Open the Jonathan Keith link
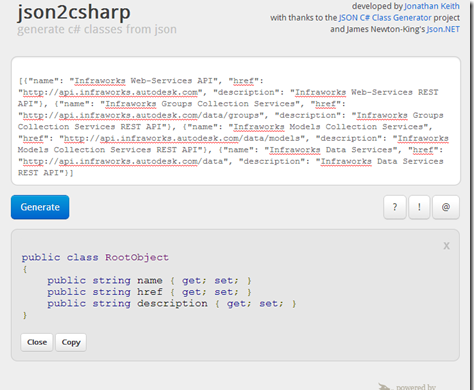The image size is (474, 390). click(432, 6)
